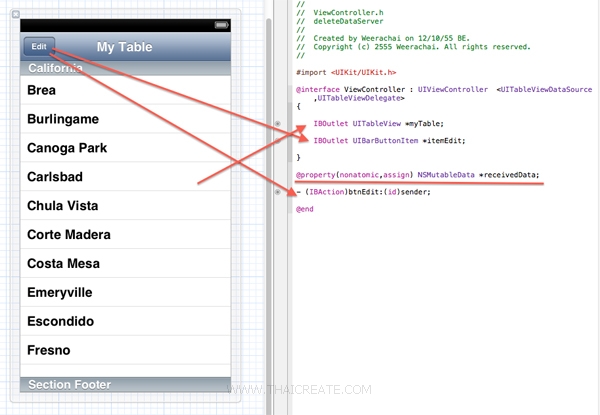
Task: Select the Emeryville table row
Action: click(x=126, y=292)
